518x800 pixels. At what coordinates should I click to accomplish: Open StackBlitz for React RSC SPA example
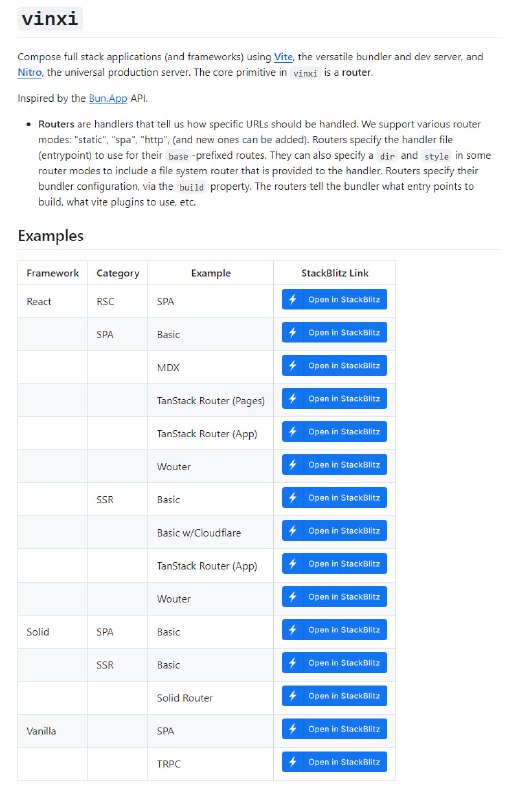tap(334, 299)
